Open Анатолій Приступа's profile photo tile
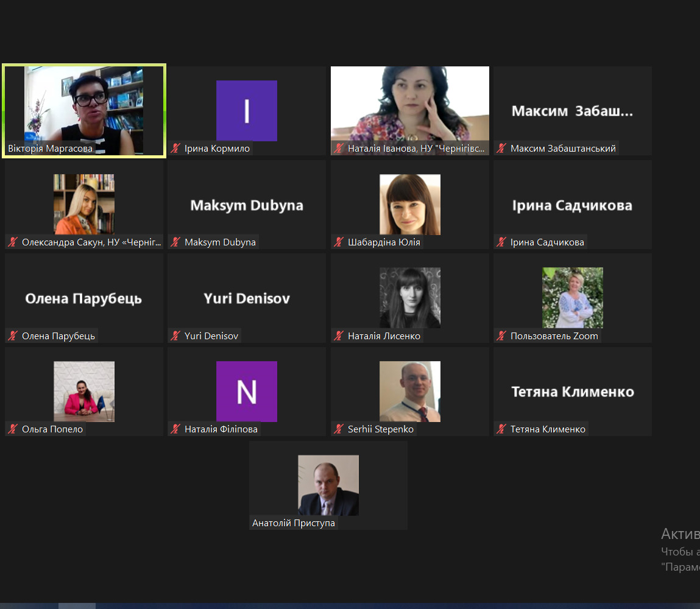 click(328, 485)
